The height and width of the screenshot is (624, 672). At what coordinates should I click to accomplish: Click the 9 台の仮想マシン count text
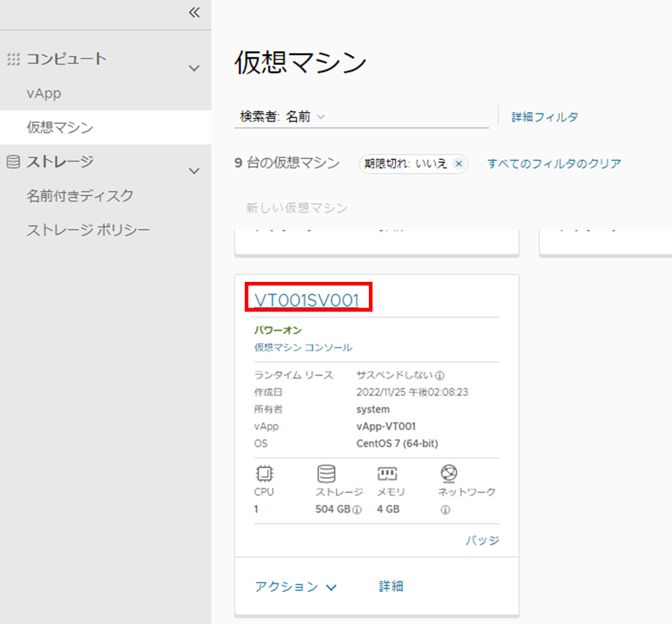coord(287,163)
